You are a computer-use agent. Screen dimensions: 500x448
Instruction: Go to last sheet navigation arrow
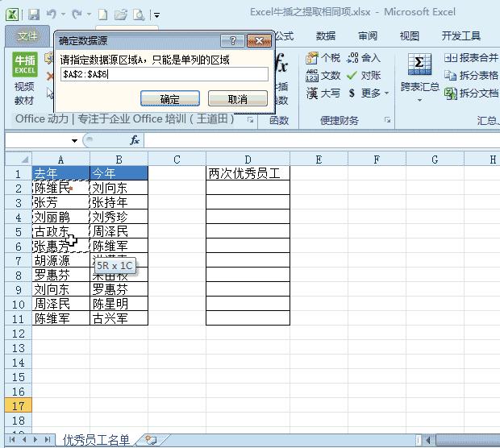click(x=48, y=440)
